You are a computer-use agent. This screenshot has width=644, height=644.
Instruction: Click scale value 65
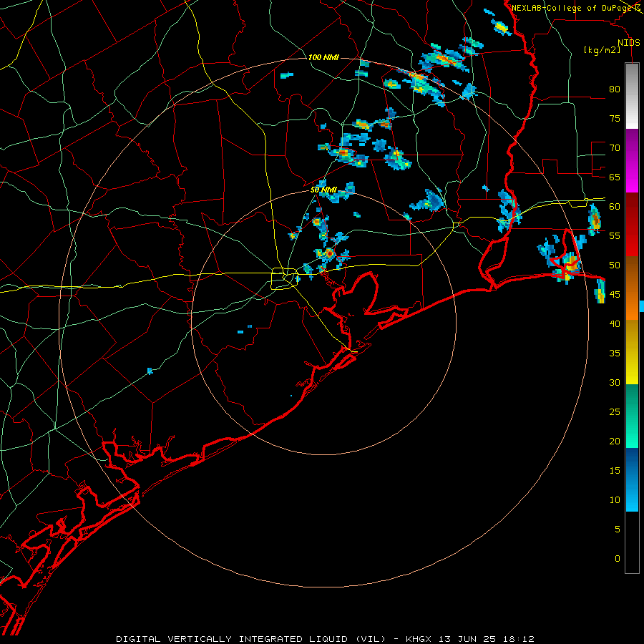tap(615, 177)
